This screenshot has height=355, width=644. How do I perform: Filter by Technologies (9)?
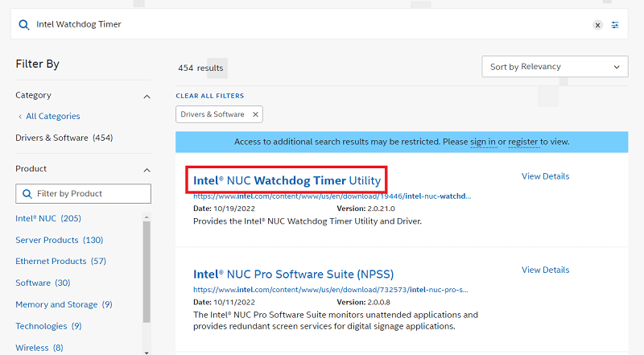click(x=48, y=326)
